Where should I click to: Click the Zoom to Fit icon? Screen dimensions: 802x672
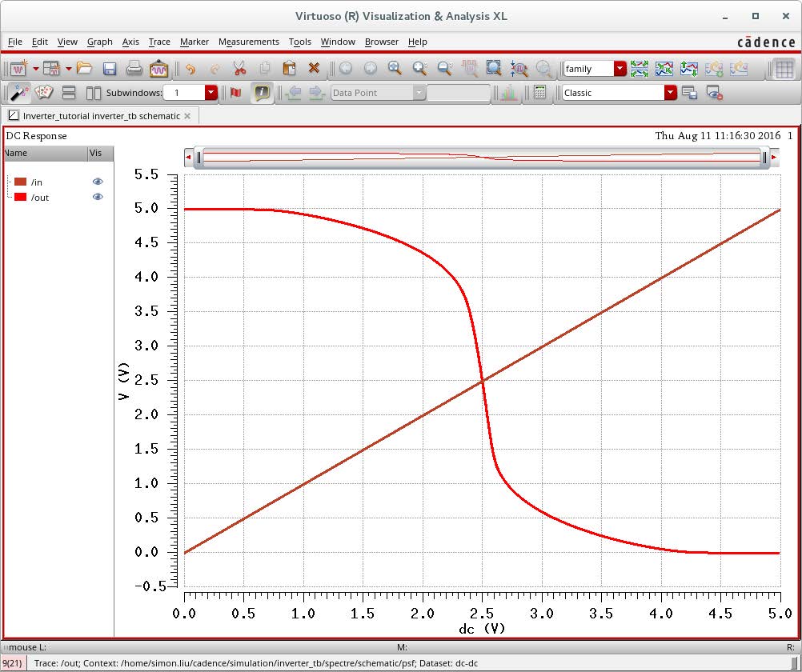click(494, 69)
